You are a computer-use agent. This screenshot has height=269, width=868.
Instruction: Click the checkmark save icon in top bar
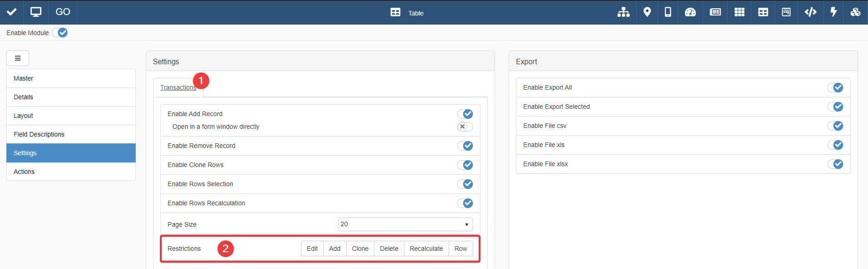pos(12,12)
